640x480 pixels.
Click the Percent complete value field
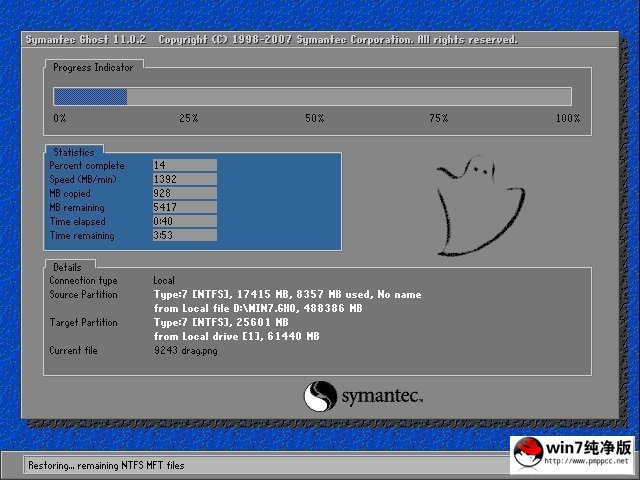pyautogui.click(x=184, y=165)
